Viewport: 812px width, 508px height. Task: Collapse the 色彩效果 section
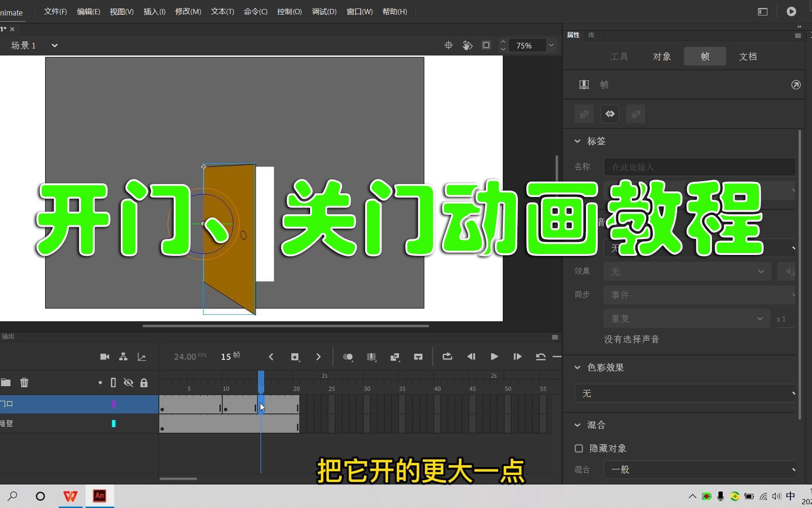[x=577, y=368]
